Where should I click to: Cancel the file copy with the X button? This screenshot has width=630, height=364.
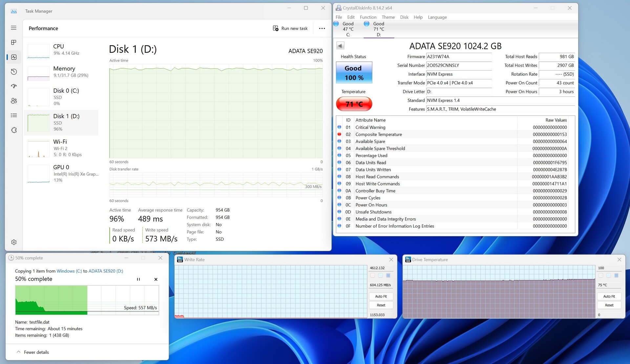(x=156, y=279)
